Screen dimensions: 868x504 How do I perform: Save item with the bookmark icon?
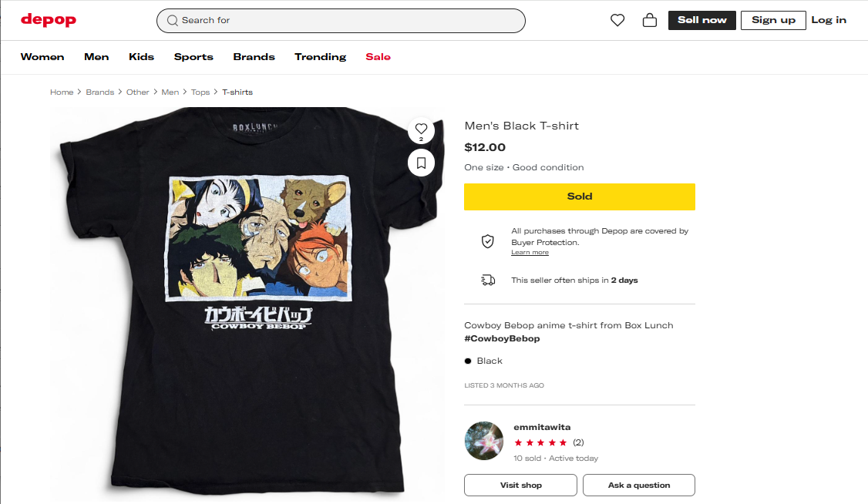[x=421, y=163]
